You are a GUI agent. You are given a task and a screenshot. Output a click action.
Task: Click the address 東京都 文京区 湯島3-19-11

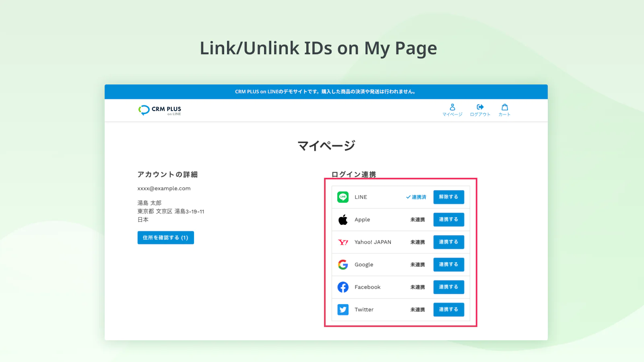(x=171, y=212)
